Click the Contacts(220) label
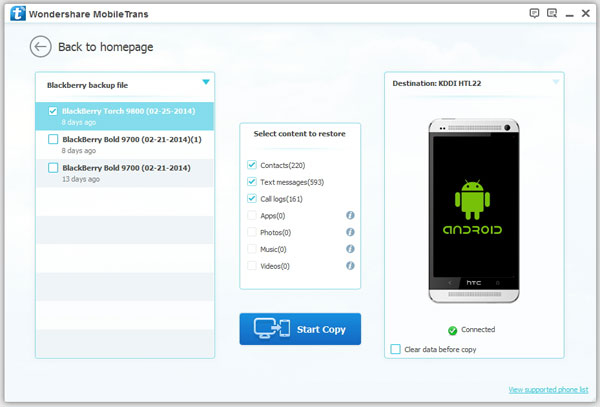 [x=283, y=165]
